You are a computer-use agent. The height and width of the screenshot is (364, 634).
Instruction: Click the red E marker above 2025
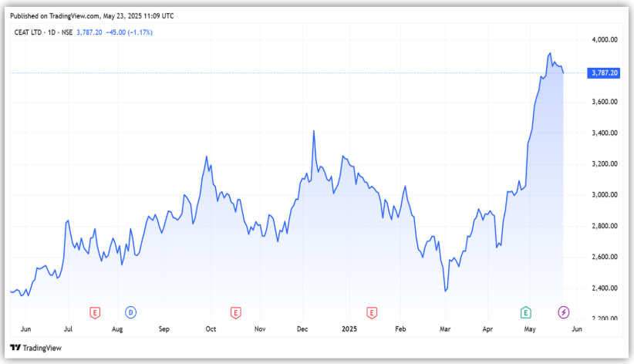click(x=372, y=312)
